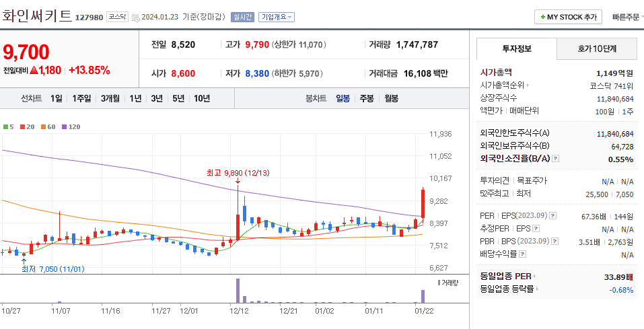644x329 pixels.
Task: Select the 주봉 candle chart
Action: click(367, 99)
